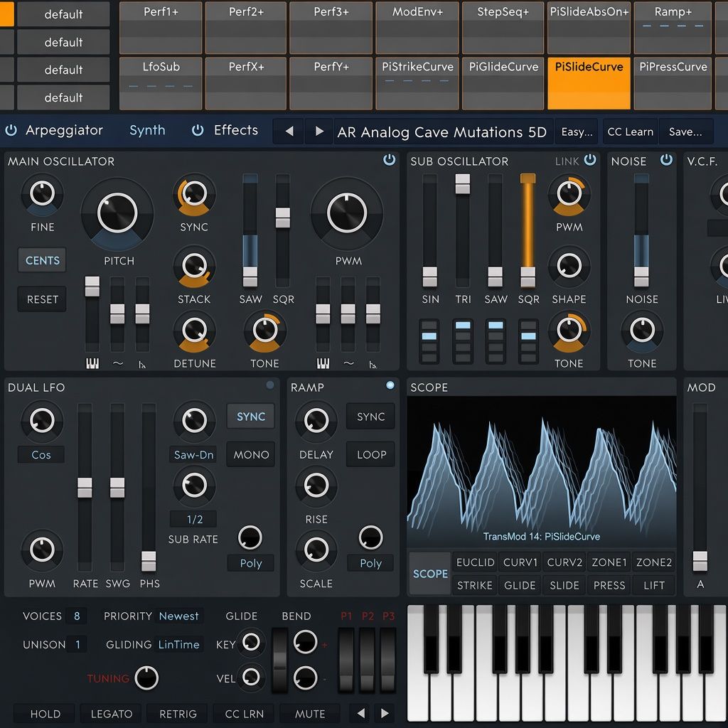Open the Save... button
Image resolution: width=728 pixels, height=728 pixels.
tap(686, 132)
